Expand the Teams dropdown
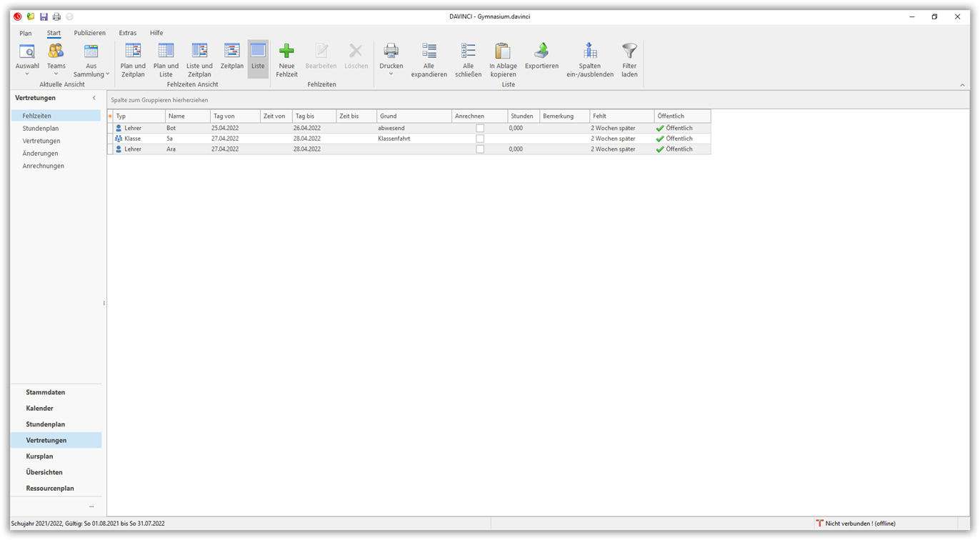 pos(56,74)
